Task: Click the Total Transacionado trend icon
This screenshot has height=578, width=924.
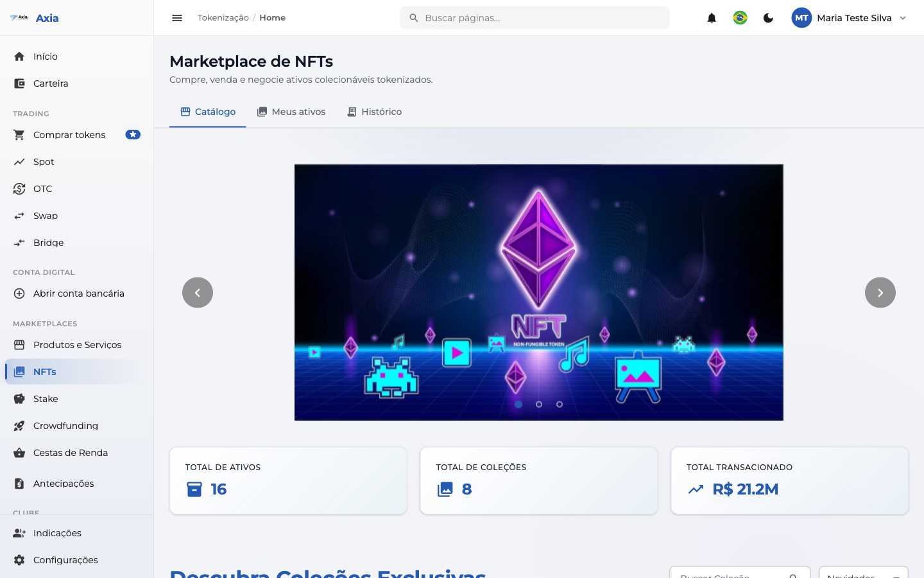Action: [696, 489]
